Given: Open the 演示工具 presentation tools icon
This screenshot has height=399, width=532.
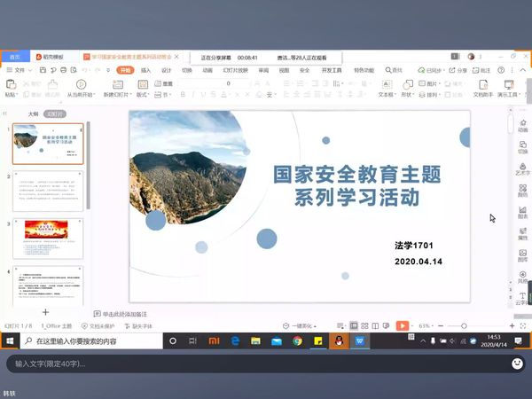Looking at the screenshot, I should coord(508,83).
